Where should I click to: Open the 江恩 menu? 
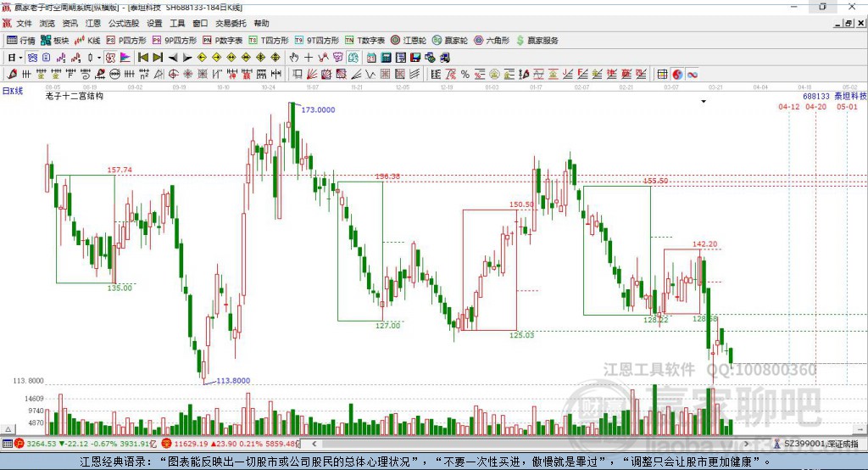pos(93,23)
